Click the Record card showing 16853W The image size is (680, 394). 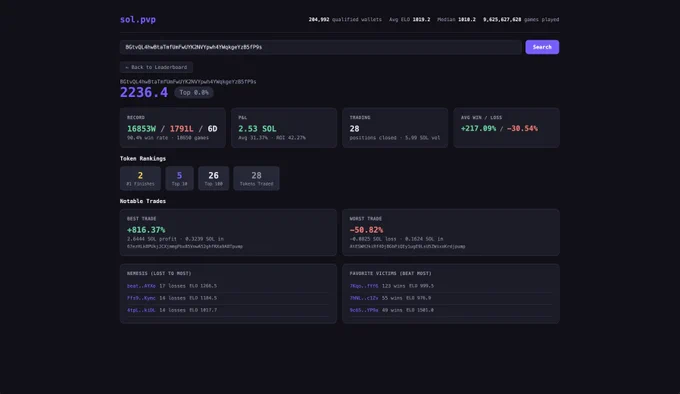(x=173, y=128)
